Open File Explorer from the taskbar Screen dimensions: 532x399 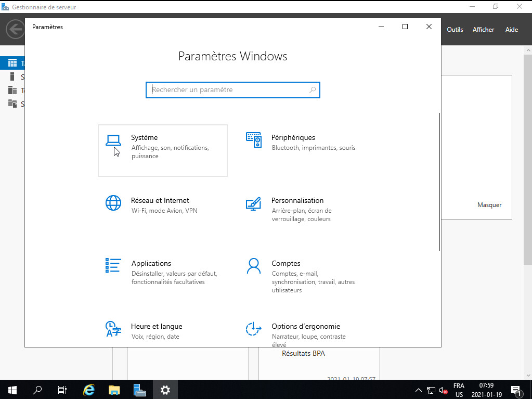114,390
